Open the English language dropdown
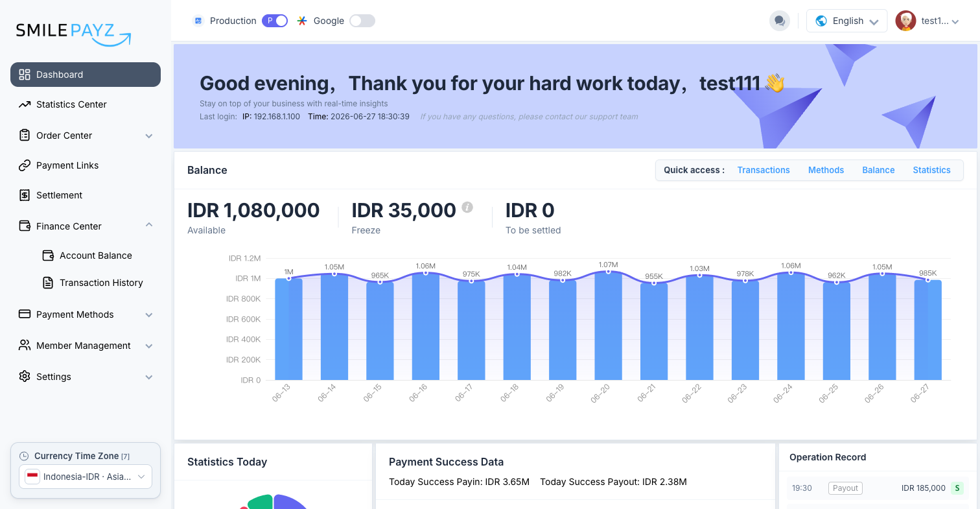Viewport: 980px width, 509px height. click(x=846, y=21)
